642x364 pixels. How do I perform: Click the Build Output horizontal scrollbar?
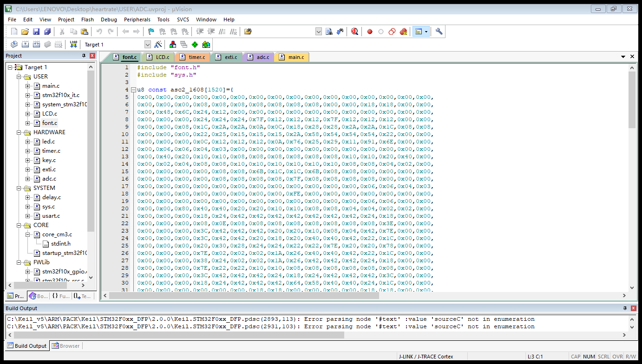click(177, 335)
